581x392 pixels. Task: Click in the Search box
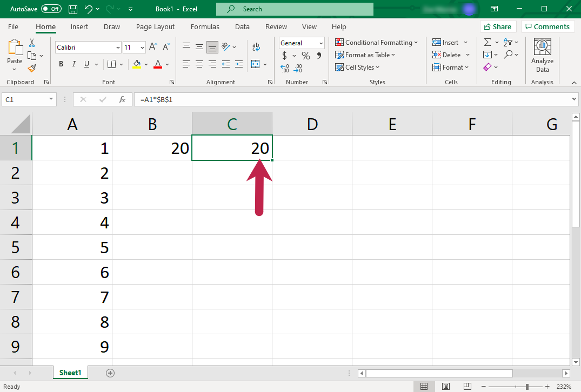[x=295, y=9]
